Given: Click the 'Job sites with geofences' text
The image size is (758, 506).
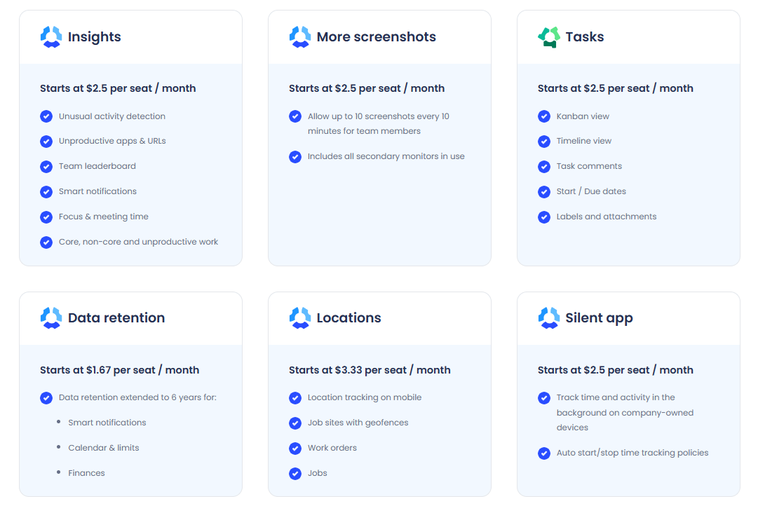Looking at the screenshot, I should tap(358, 423).
